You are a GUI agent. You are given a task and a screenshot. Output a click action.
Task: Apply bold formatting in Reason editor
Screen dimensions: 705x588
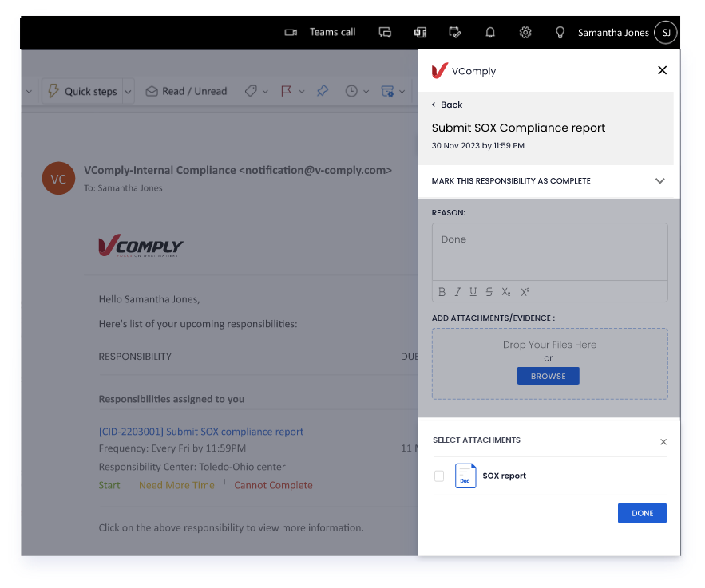442,292
